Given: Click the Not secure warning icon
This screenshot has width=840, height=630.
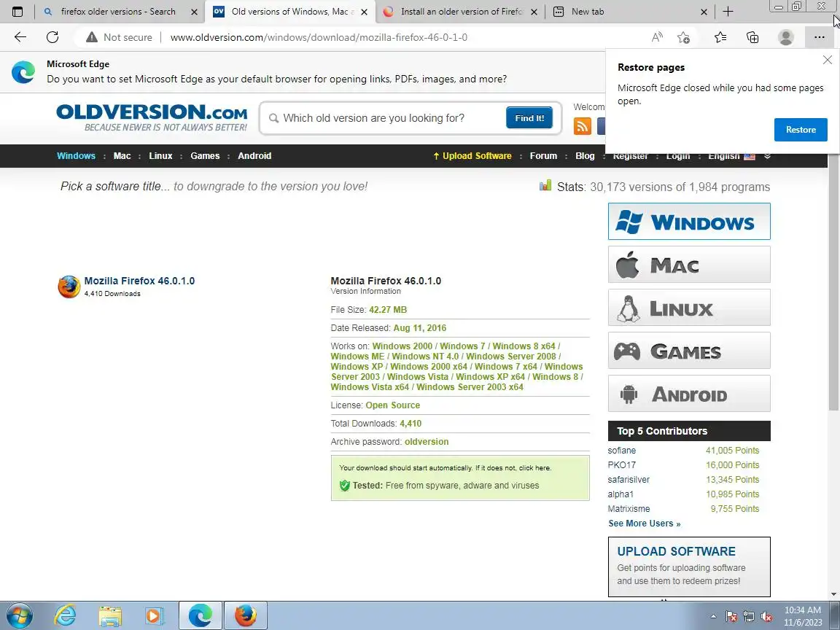Looking at the screenshot, I should (92, 37).
